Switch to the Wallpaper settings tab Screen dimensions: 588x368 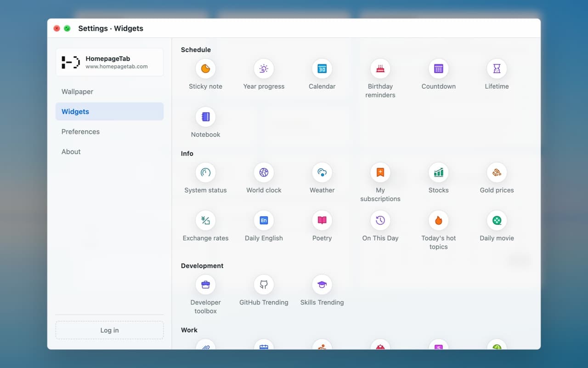[x=109, y=92]
